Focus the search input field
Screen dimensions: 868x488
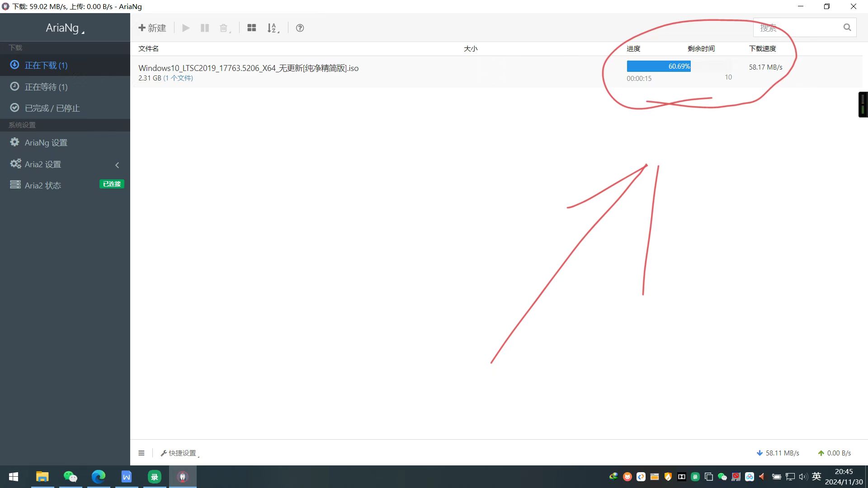tap(796, 28)
